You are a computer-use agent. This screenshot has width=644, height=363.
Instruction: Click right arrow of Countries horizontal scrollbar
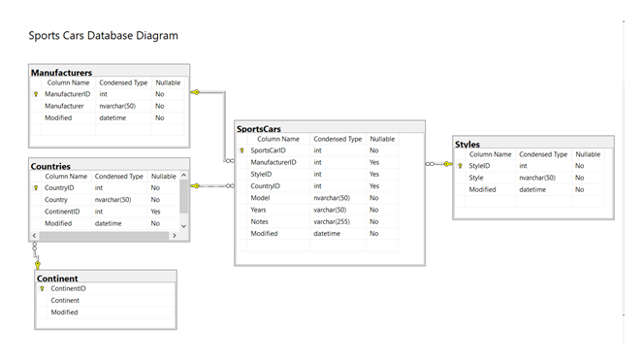coord(175,236)
